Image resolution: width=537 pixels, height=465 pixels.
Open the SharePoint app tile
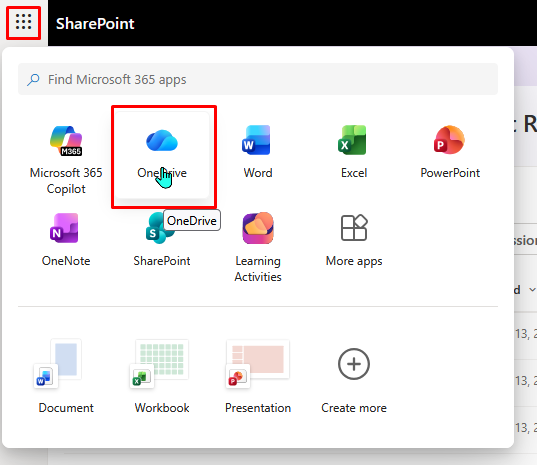click(x=162, y=240)
